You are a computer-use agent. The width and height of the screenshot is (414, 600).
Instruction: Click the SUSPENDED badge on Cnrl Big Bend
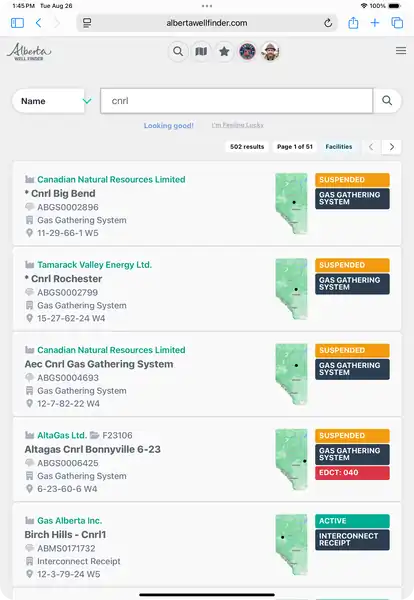(x=352, y=179)
